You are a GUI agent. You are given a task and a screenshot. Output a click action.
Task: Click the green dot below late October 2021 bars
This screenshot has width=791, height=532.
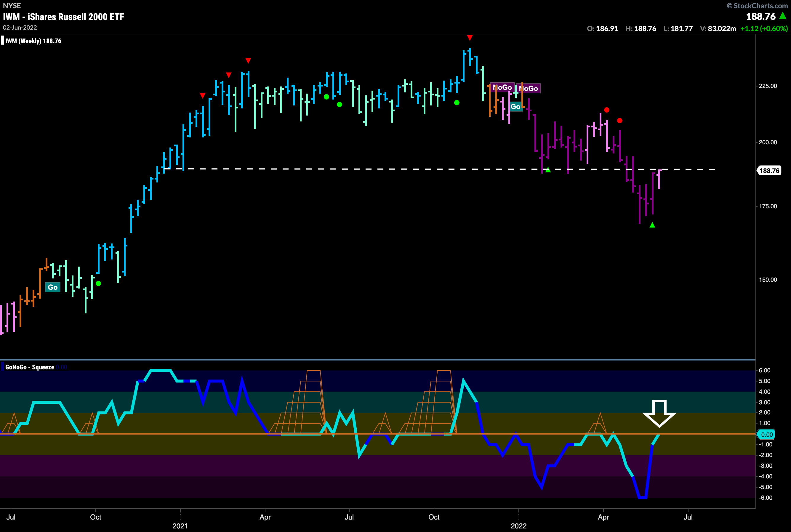[x=457, y=102]
